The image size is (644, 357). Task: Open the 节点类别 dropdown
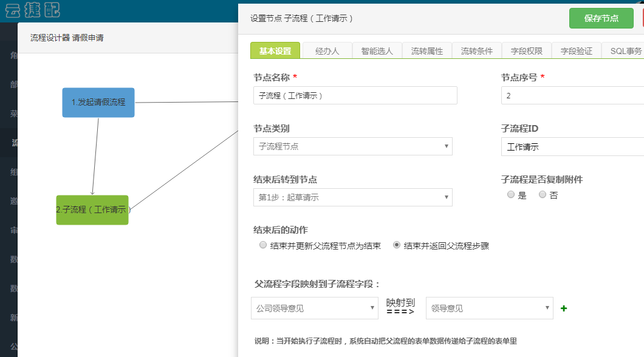click(x=352, y=146)
